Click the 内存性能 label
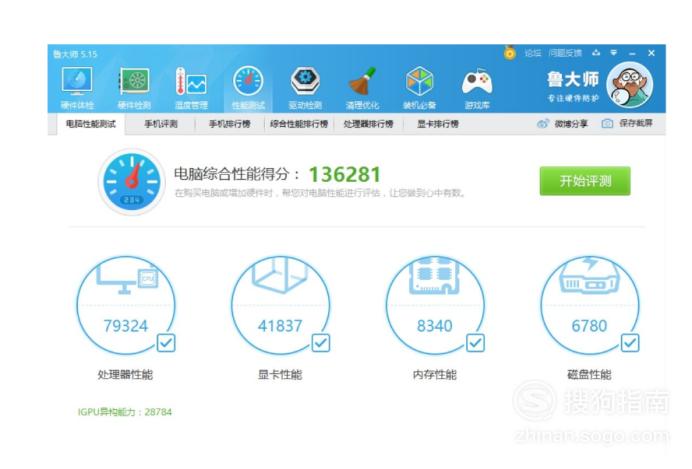 [x=434, y=375]
